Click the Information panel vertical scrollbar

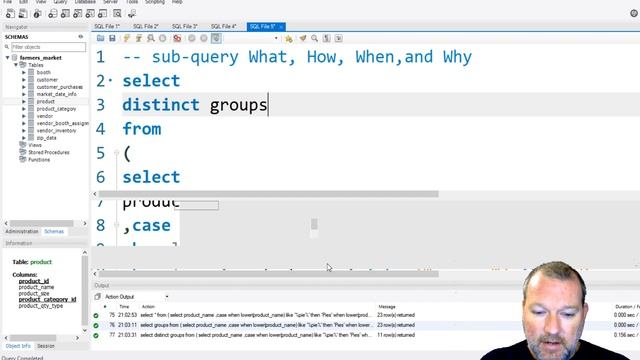point(85,292)
